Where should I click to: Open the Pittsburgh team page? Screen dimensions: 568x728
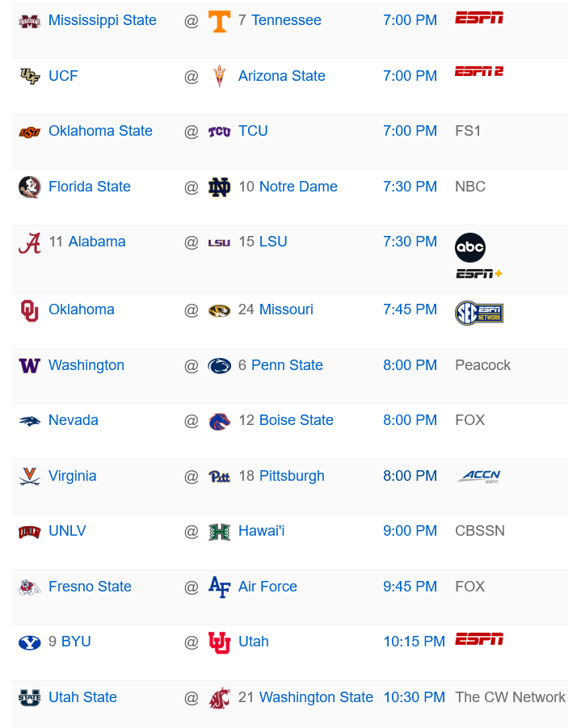point(292,476)
